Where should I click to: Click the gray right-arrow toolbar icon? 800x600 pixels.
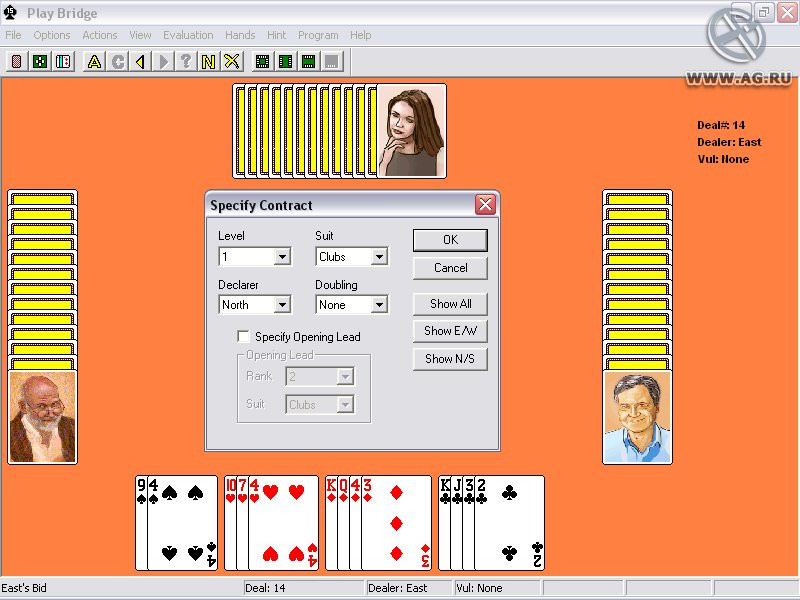[x=163, y=62]
